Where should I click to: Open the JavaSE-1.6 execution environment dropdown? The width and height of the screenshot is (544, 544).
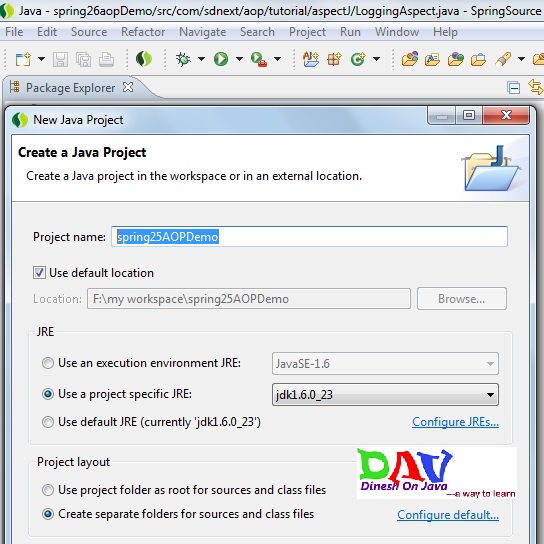click(385, 364)
